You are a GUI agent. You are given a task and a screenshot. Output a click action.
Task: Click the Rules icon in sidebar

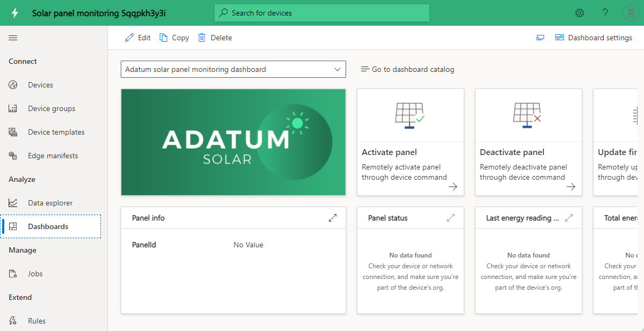click(x=13, y=321)
